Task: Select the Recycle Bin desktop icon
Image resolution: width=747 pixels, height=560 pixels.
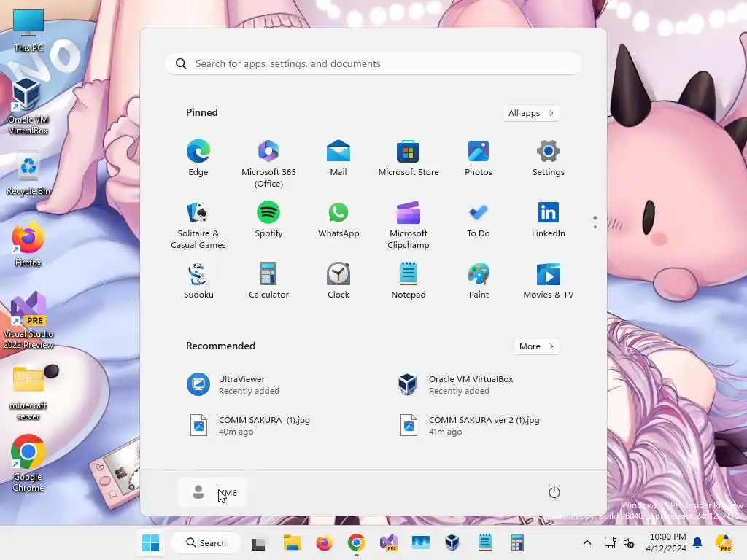Action: (28, 174)
